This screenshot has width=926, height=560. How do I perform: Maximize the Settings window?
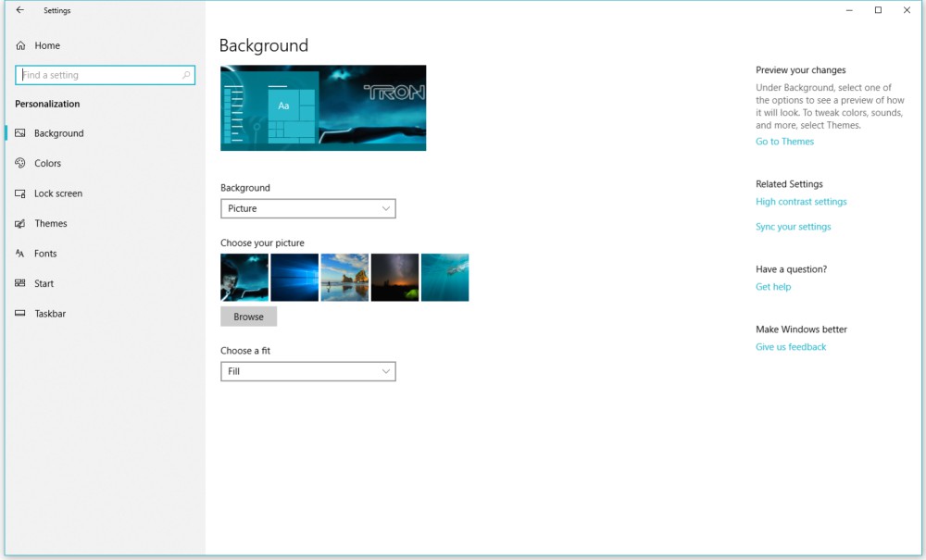(878, 10)
